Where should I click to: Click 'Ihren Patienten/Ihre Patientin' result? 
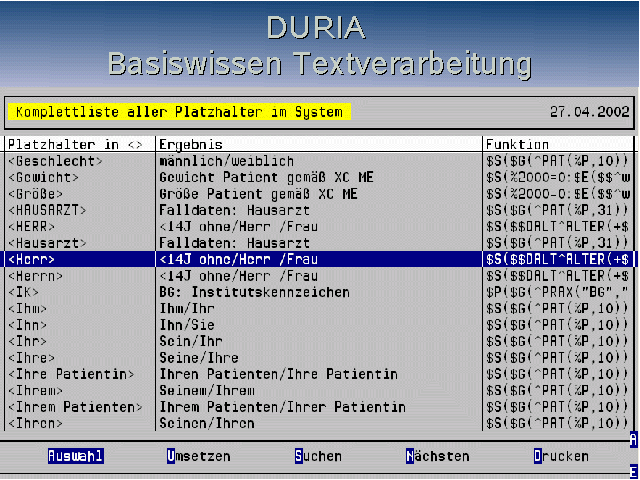pos(278,374)
